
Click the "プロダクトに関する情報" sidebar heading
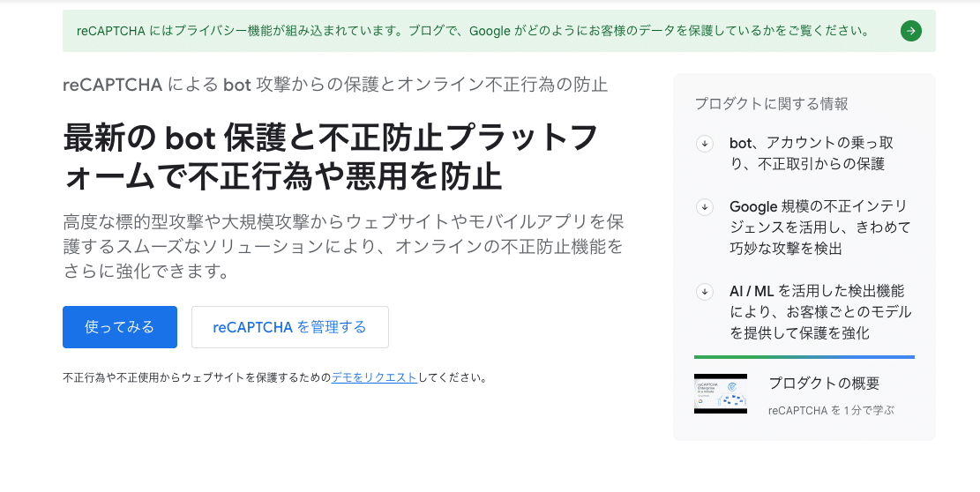(x=771, y=104)
